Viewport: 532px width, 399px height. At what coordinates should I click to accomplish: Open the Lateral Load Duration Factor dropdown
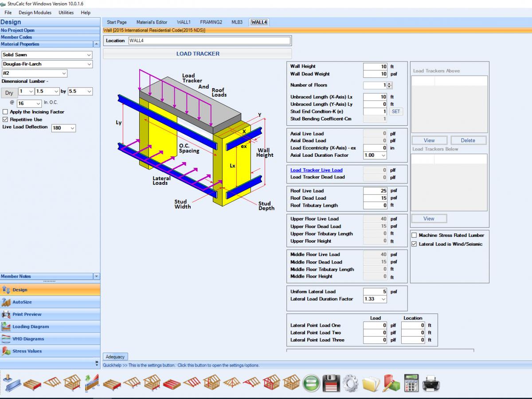[x=375, y=299]
